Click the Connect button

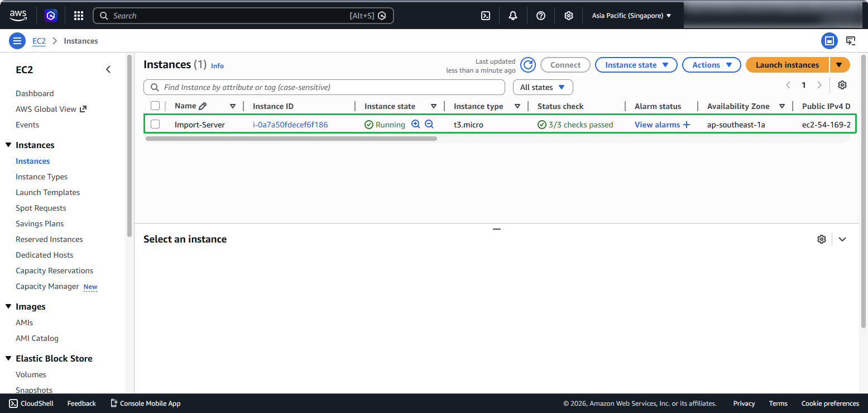pos(565,65)
